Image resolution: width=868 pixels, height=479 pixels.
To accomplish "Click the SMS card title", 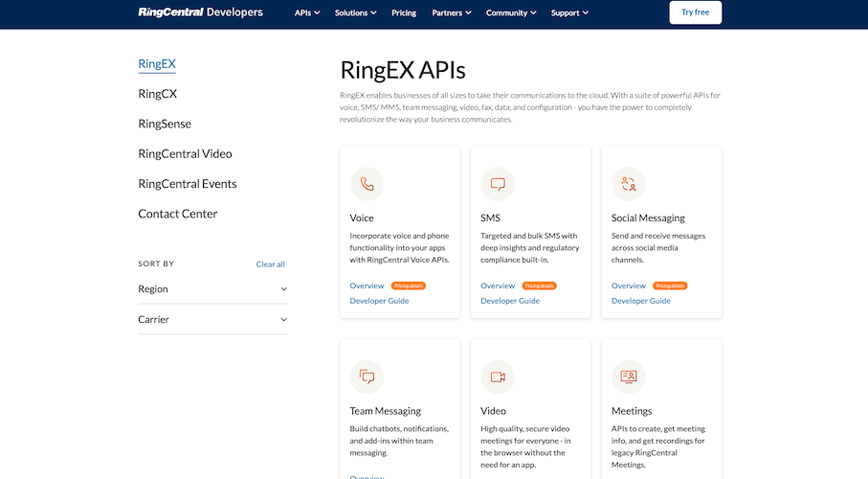I will (491, 217).
